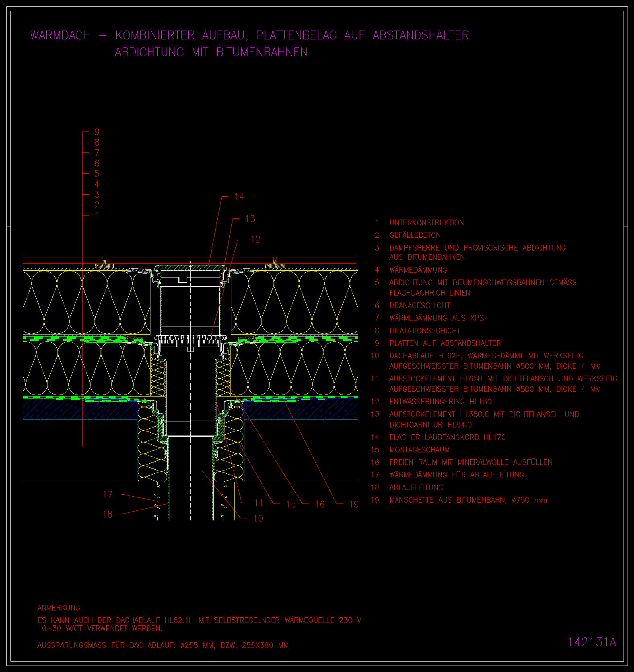The image size is (634, 672).
Task: Click legend text 'AUFSTOCKELEMENT HL350.0 MIT DICHTFLANSCH UND'
Action: [x=484, y=414]
